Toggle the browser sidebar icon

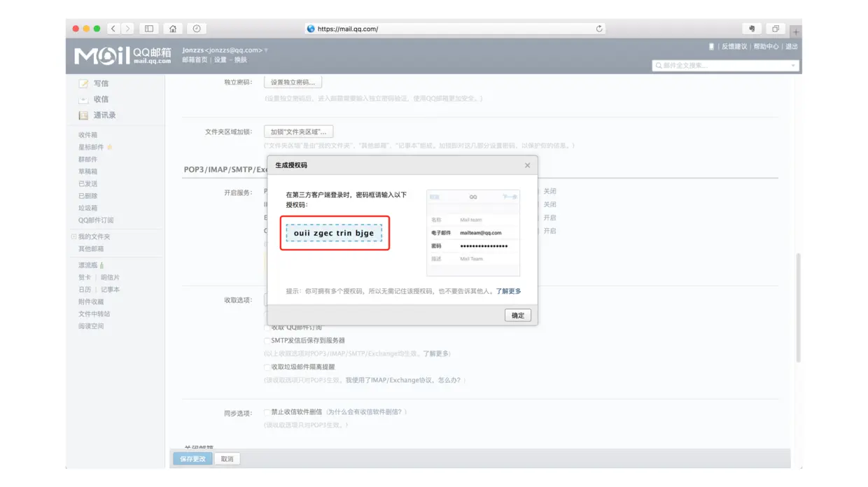149,29
